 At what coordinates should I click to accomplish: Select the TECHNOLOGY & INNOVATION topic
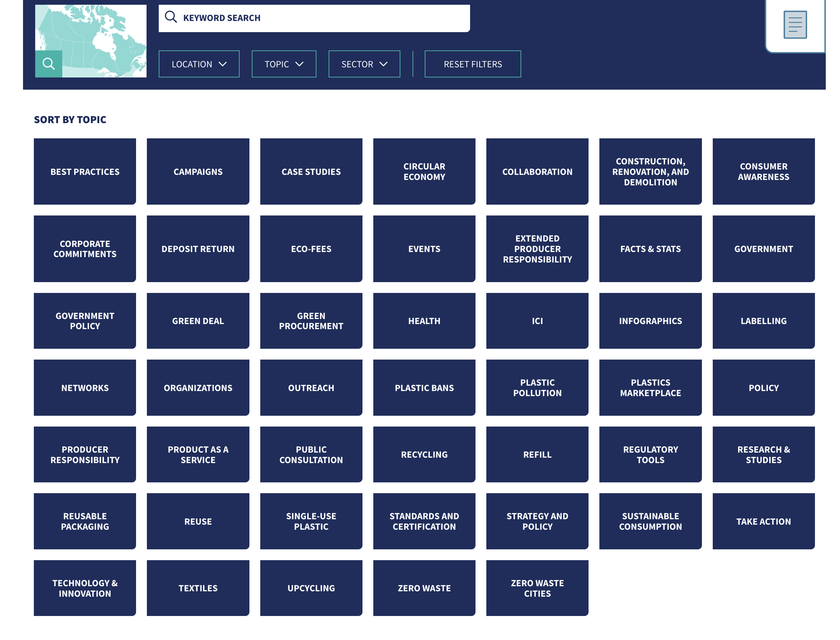pyautogui.click(x=85, y=588)
